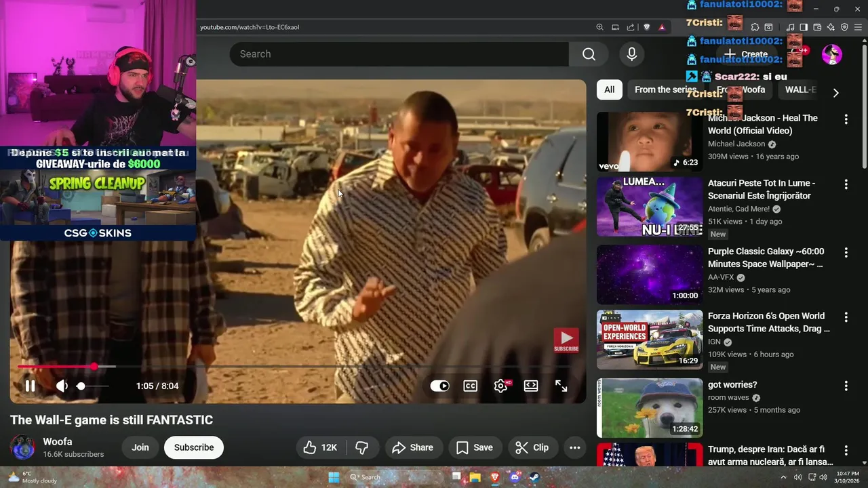The height and width of the screenshot is (488, 868).
Task: Create a Clip with the scissors button
Action: tap(532, 447)
